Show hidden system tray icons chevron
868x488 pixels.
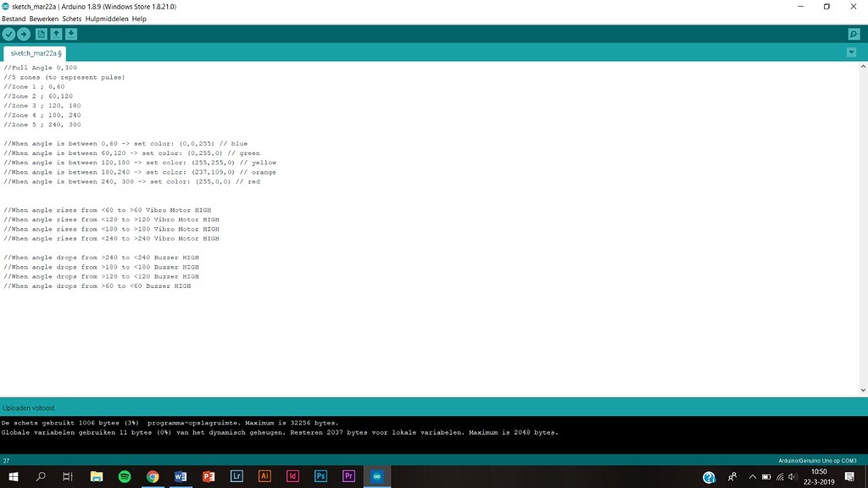tap(753, 477)
